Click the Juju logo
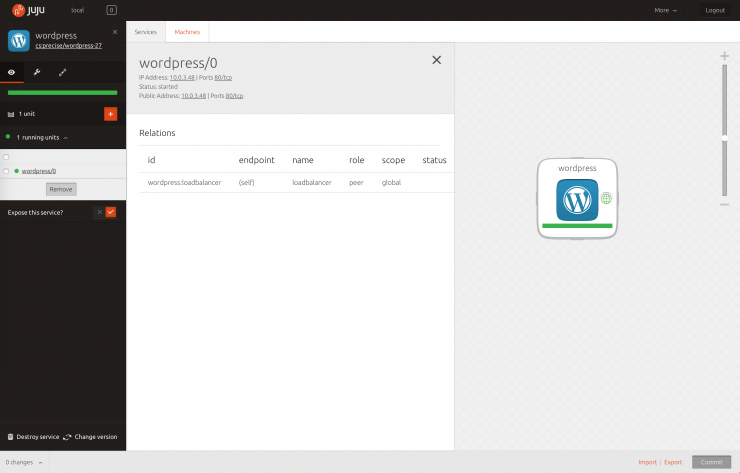This screenshot has height=473, width=740. (28, 10)
